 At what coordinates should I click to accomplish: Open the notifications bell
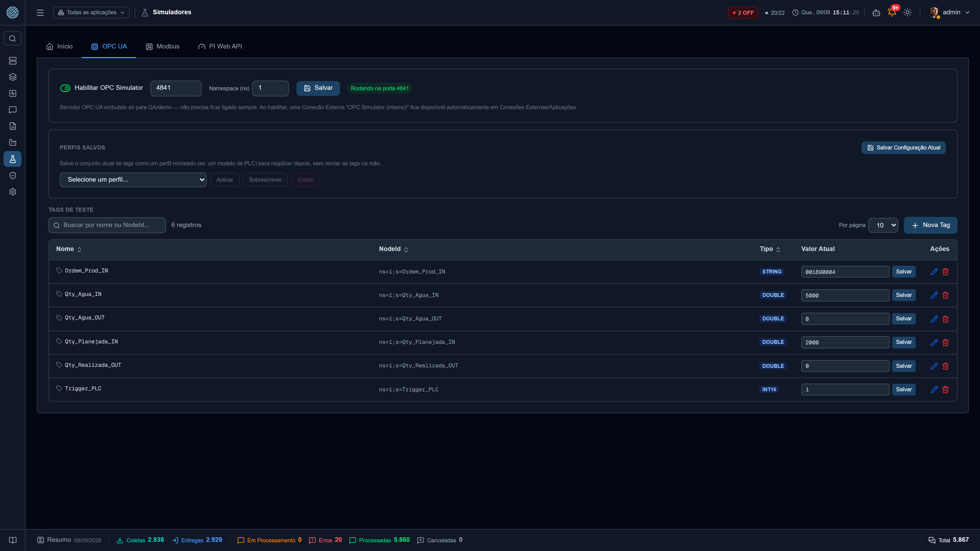(892, 12)
